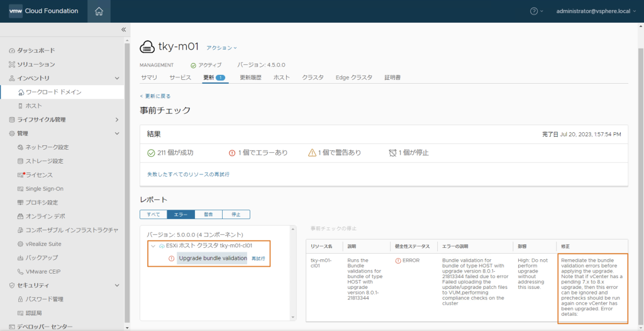This screenshot has width=644, height=331.
Task: Expand ライフサイクル管理 section chevron
Action: click(117, 120)
